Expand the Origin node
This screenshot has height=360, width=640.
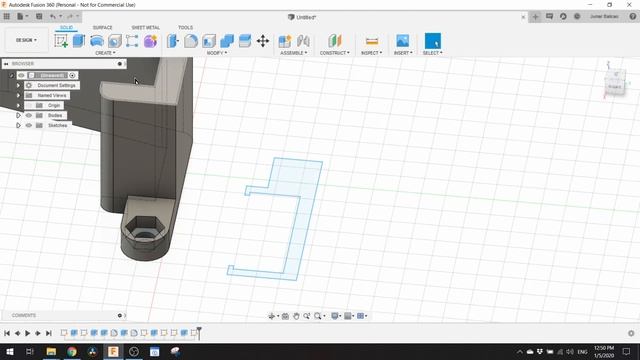click(18, 105)
